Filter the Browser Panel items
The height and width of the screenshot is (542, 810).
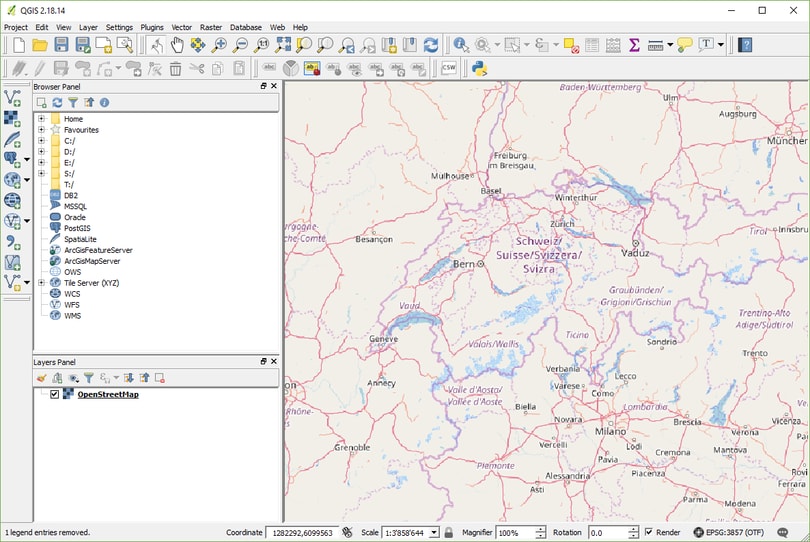(x=73, y=103)
